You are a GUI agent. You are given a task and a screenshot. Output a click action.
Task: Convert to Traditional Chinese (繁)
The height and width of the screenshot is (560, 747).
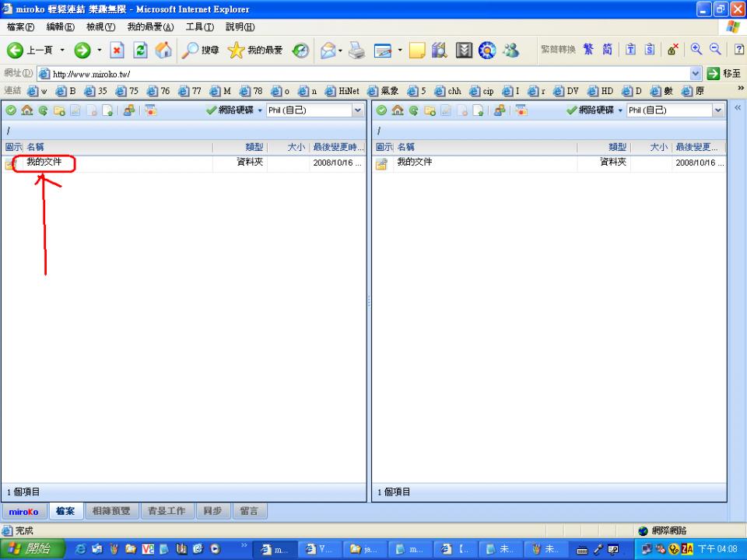588,49
